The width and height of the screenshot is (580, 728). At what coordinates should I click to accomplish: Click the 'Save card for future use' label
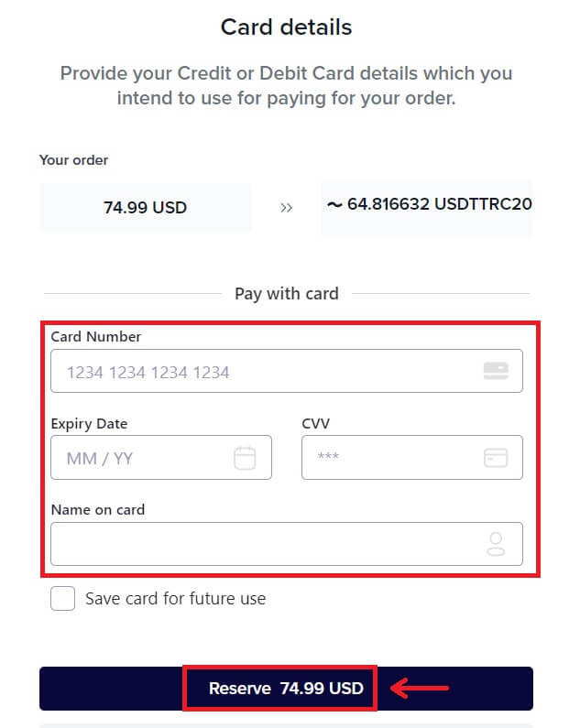click(175, 599)
